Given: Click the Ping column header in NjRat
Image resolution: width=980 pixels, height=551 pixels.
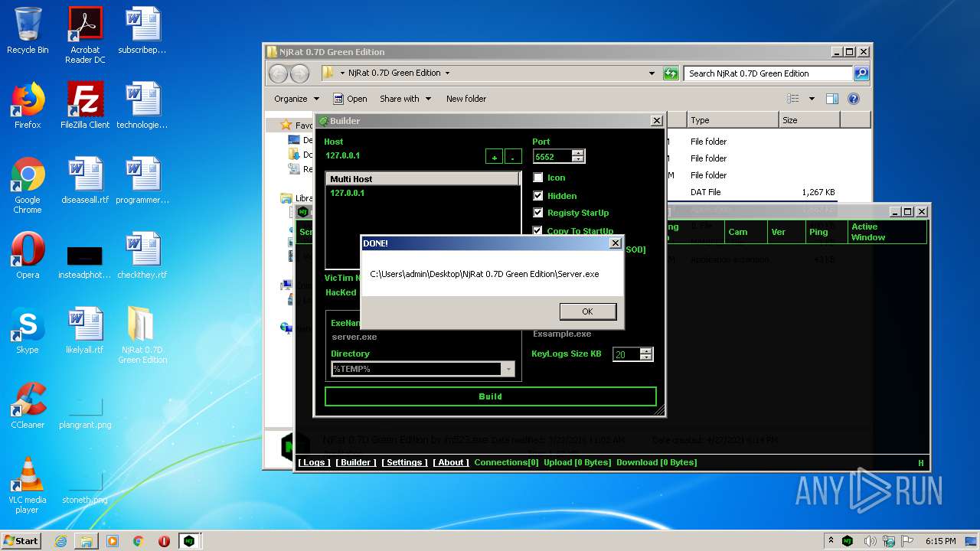Looking at the screenshot, I should [x=825, y=232].
